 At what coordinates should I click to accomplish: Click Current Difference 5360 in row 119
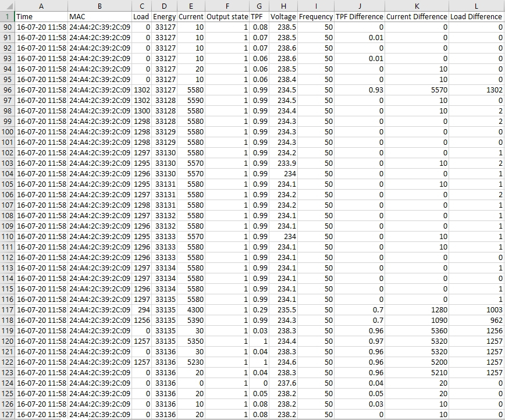tap(417, 330)
